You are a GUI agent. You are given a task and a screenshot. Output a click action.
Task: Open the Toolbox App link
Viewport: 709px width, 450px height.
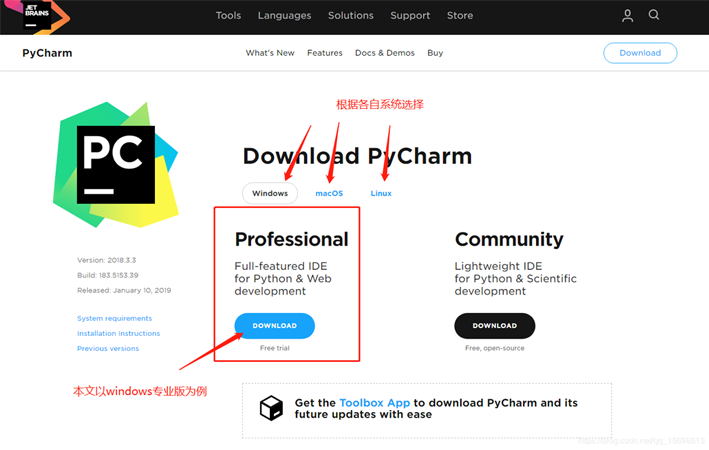(x=374, y=403)
